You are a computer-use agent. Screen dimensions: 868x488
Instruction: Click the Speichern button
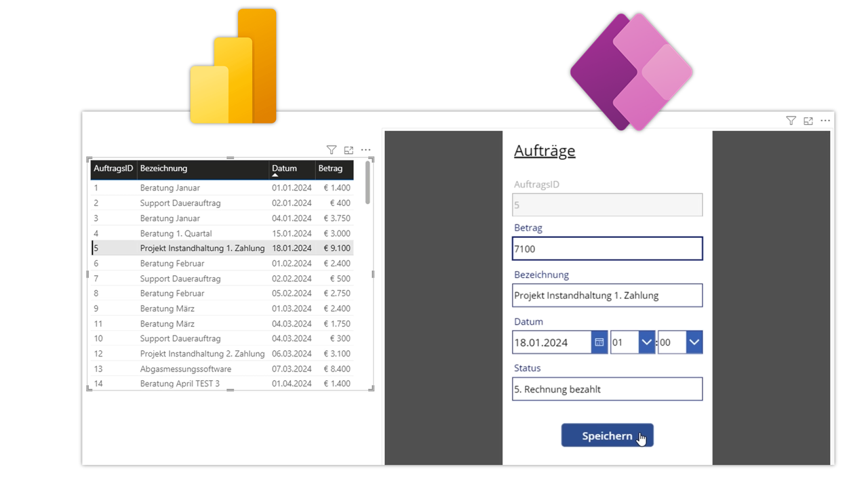pos(607,436)
